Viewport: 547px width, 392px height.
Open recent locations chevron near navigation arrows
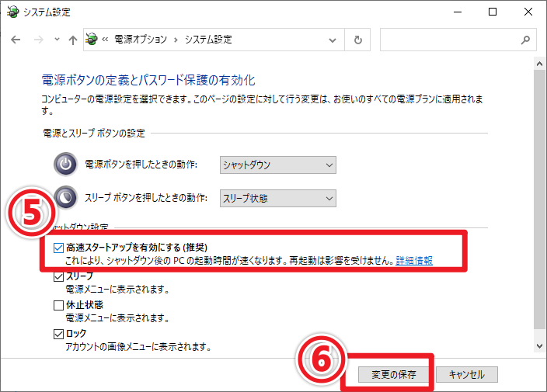pos(56,40)
